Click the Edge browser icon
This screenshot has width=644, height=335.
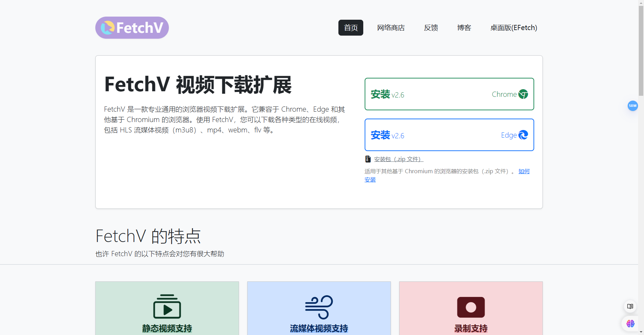[523, 135]
